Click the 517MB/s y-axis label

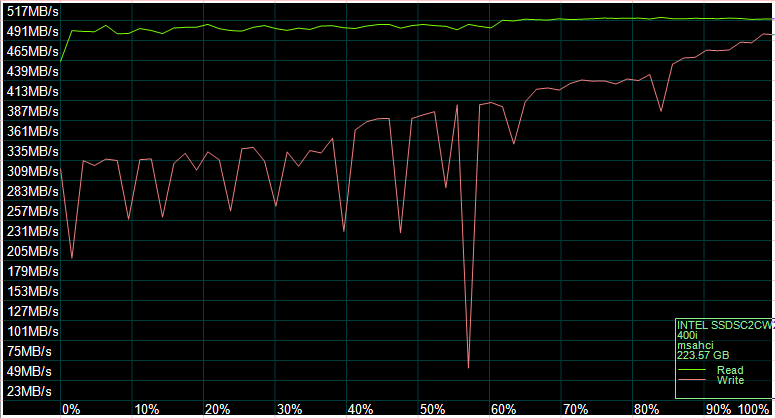click(29, 11)
